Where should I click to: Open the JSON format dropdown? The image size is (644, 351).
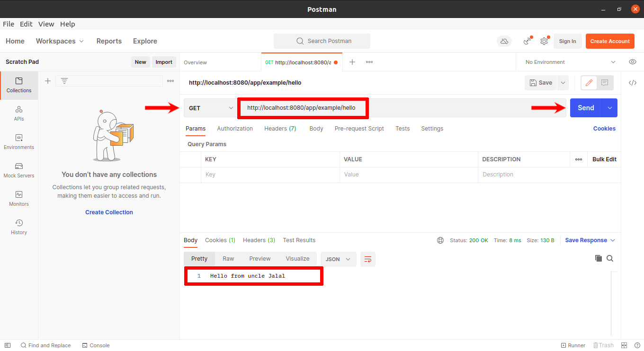click(x=339, y=259)
